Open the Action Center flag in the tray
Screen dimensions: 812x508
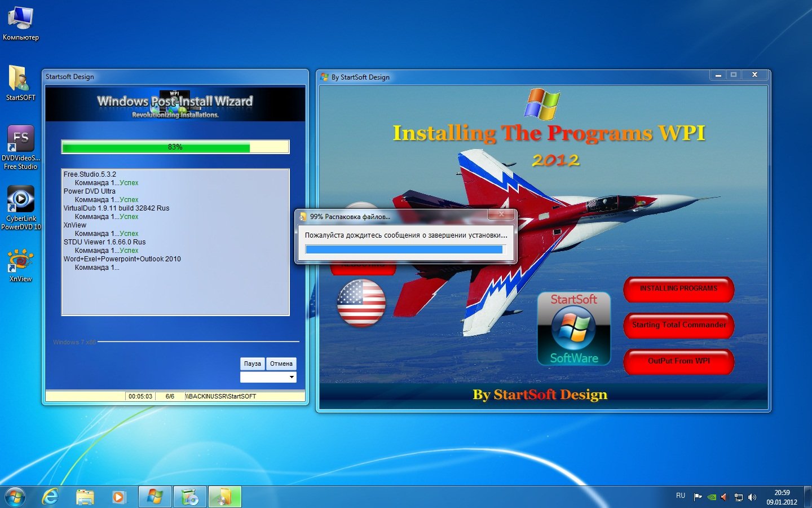coord(698,497)
